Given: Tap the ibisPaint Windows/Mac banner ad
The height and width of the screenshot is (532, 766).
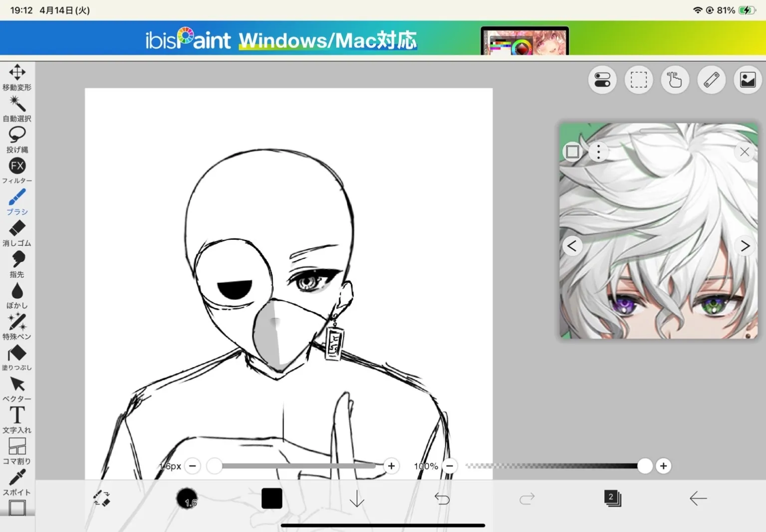Looking at the screenshot, I should point(383,40).
